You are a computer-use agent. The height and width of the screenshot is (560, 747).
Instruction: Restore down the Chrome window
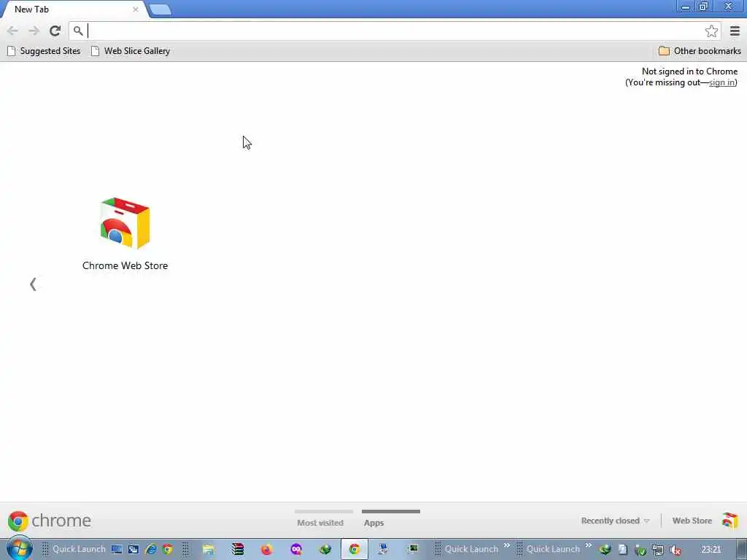click(x=704, y=7)
